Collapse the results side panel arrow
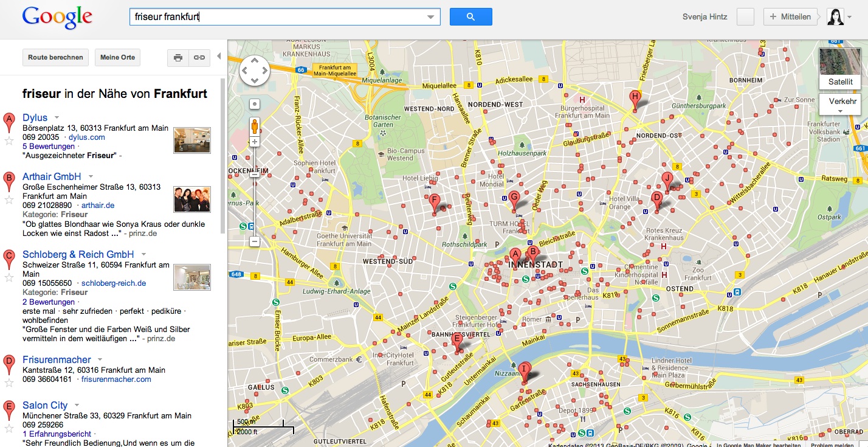 tap(219, 57)
